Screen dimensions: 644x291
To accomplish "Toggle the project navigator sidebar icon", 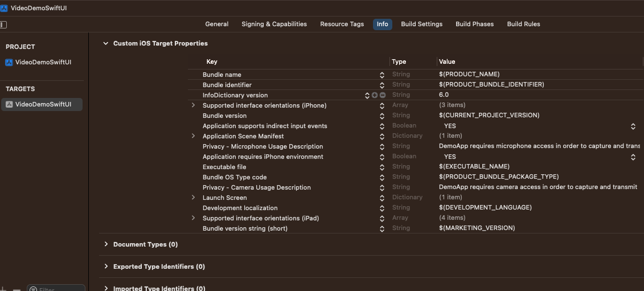I will 3,24.
